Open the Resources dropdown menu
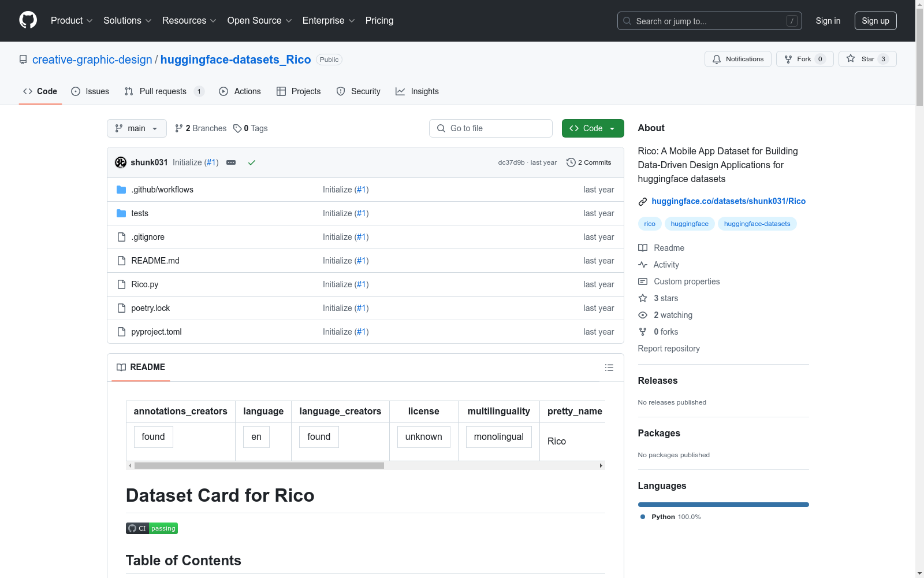 [x=189, y=21]
